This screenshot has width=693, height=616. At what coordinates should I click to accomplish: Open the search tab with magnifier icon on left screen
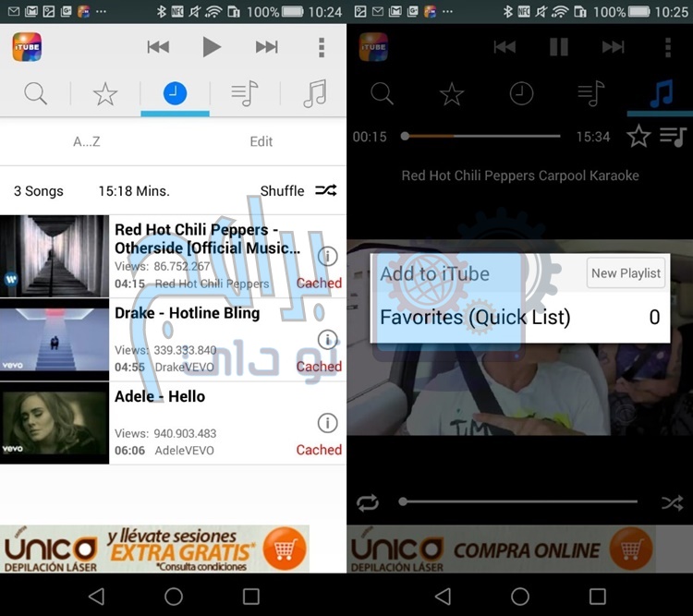36,93
